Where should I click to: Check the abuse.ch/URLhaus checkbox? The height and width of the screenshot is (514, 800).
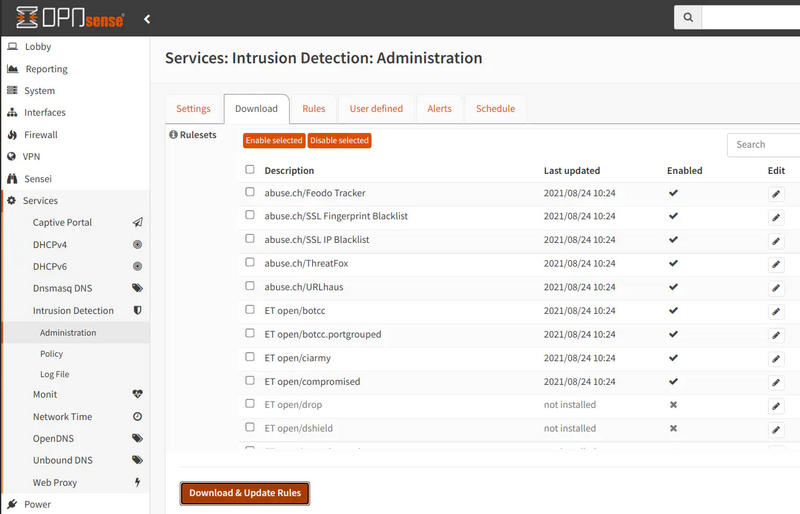249,286
